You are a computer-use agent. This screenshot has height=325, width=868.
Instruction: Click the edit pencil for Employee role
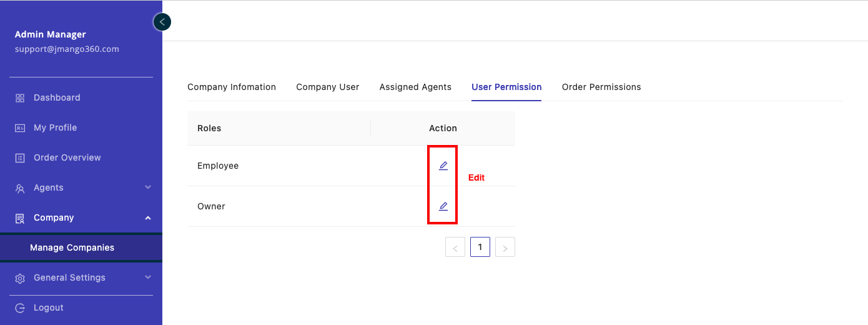[x=443, y=166]
